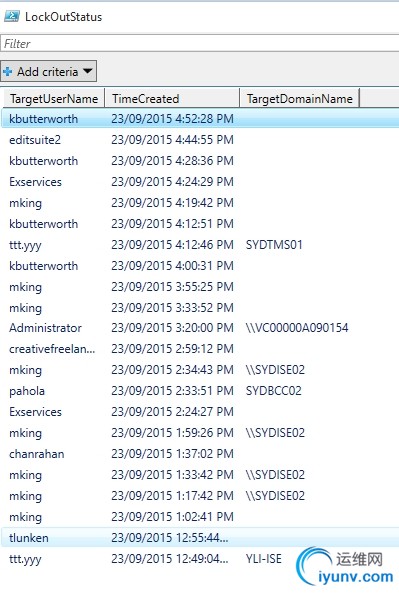
Task: Select the Exservices cell at 4:24:29 PM
Action: pyautogui.click(x=36, y=182)
